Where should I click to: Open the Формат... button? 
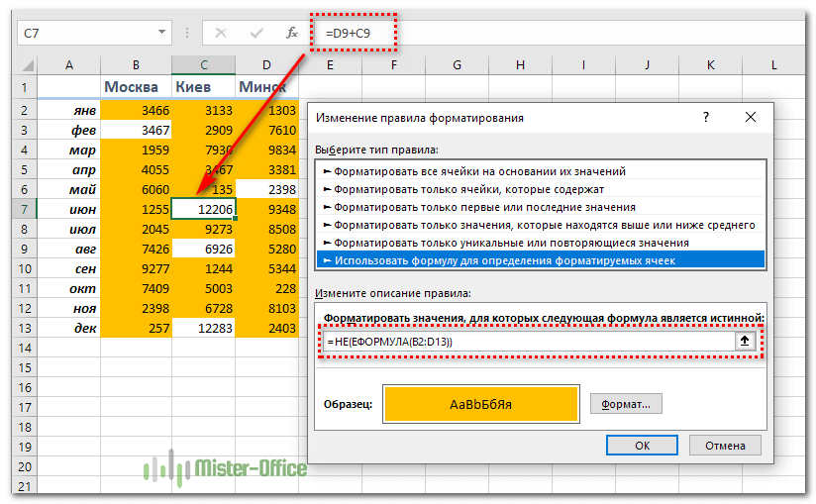click(x=626, y=404)
